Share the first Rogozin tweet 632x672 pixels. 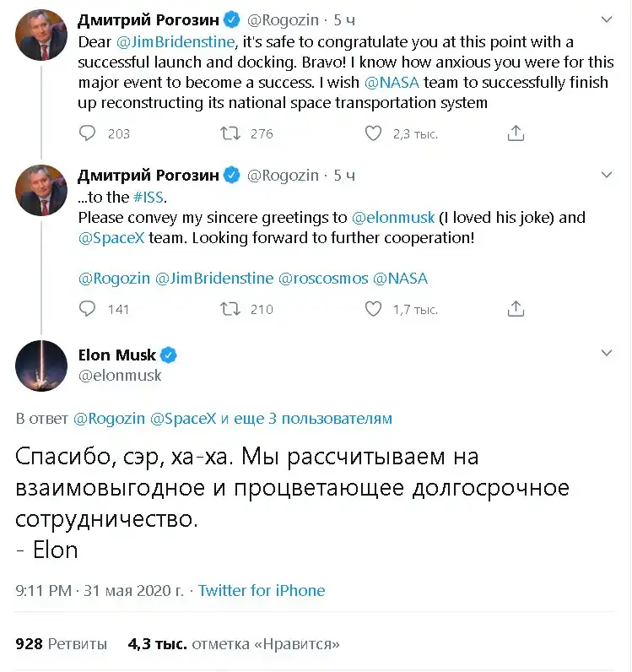click(x=516, y=133)
